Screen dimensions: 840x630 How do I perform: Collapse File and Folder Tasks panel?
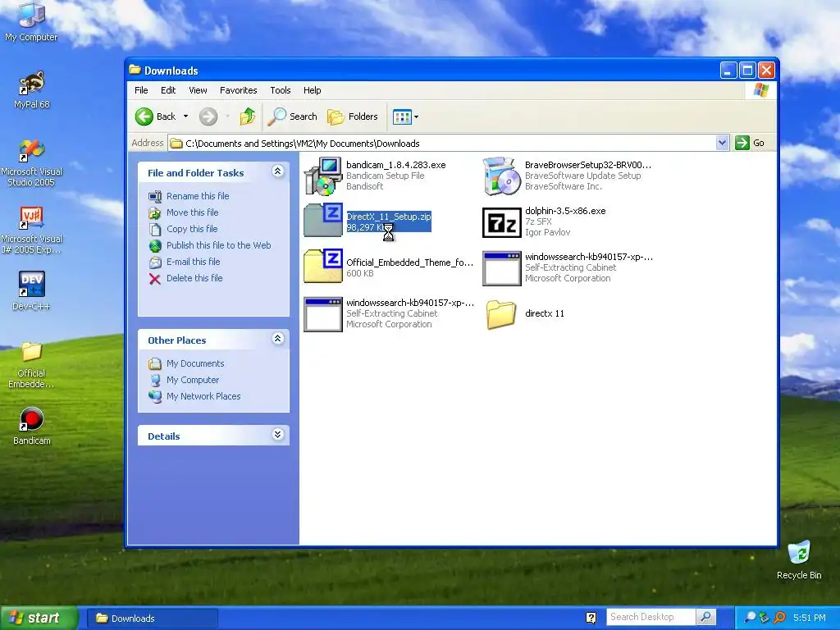point(277,171)
